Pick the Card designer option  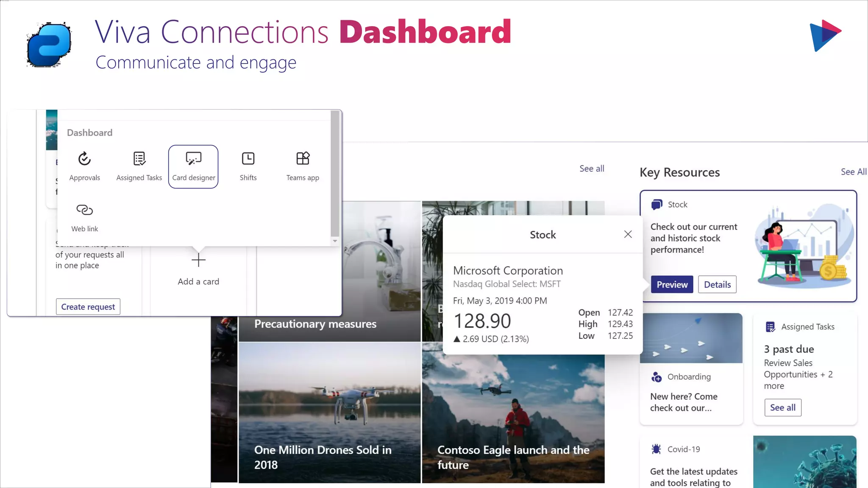pyautogui.click(x=193, y=166)
